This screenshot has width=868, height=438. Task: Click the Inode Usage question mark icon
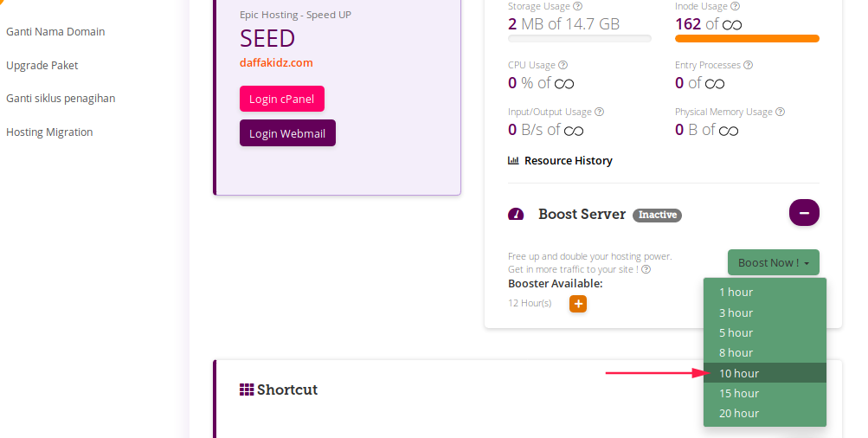[735, 7]
